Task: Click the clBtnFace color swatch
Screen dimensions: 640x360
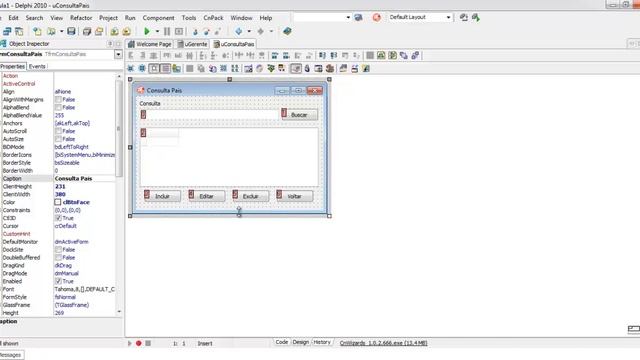Action: [58, 202]
